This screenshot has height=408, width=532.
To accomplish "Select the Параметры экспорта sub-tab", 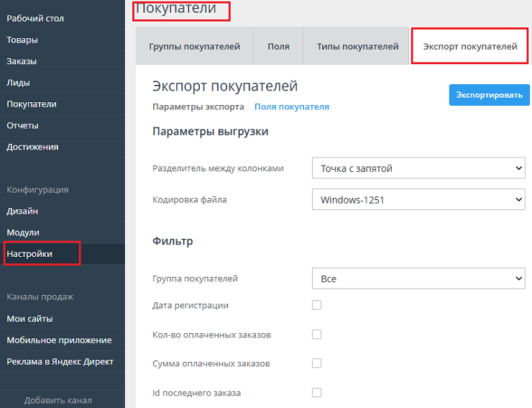I will click(198, 106).
